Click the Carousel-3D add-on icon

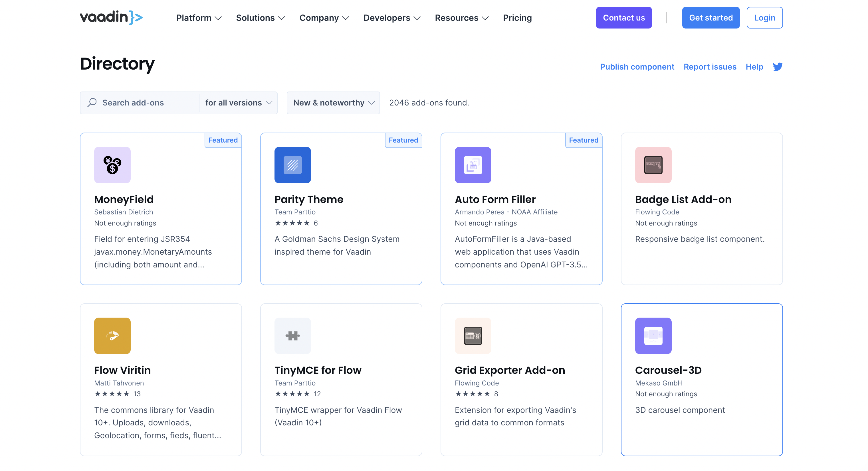(x=653, y=336)
